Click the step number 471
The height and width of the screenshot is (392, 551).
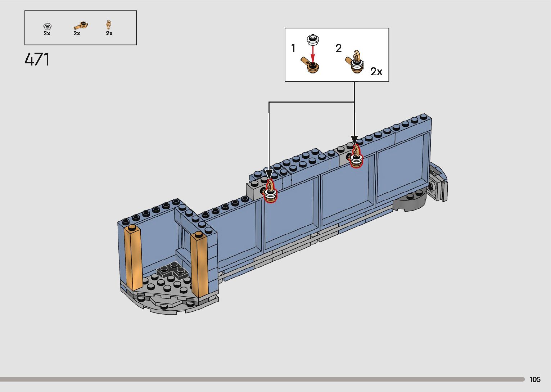point(37,60)
